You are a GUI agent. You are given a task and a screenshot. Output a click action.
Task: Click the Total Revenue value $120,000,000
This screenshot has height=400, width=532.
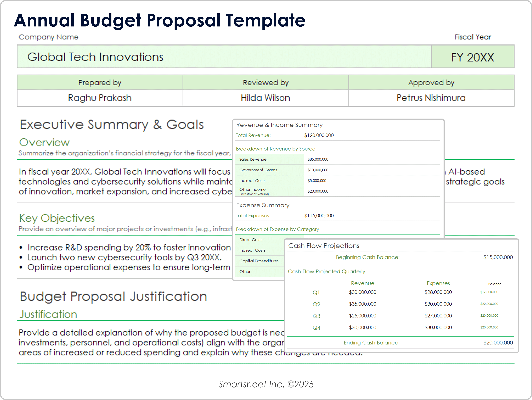click(319, 135)
